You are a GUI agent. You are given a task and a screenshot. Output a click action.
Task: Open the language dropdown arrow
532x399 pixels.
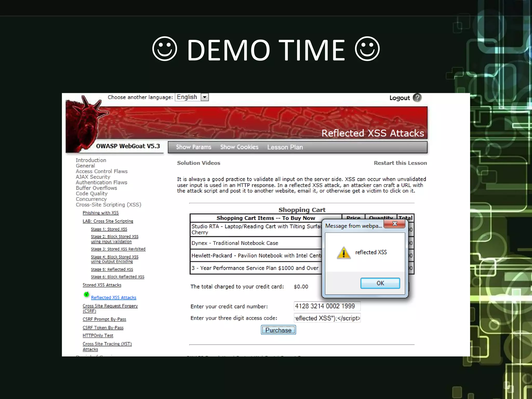pyautogui.click(x=205, y=97)
